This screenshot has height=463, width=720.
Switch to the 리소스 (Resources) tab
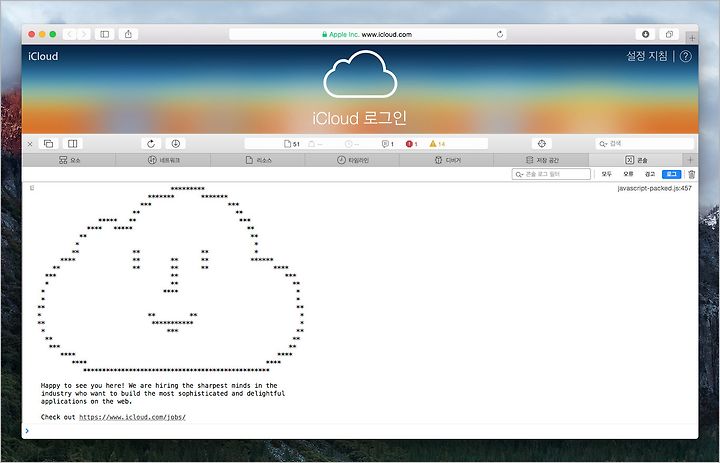point(258,160)
